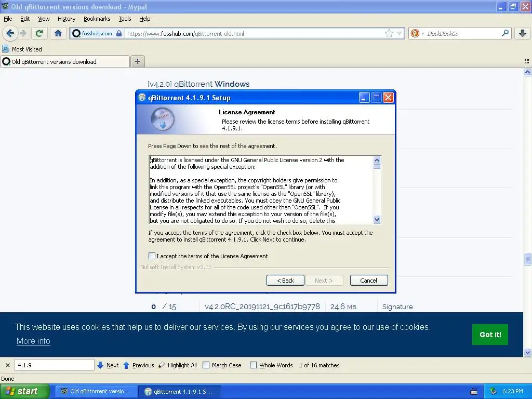The width and height of the screenshot is (532, 399).
Task: Open the Edit menu
Action: pyautogui.click(x=25, y=19)
